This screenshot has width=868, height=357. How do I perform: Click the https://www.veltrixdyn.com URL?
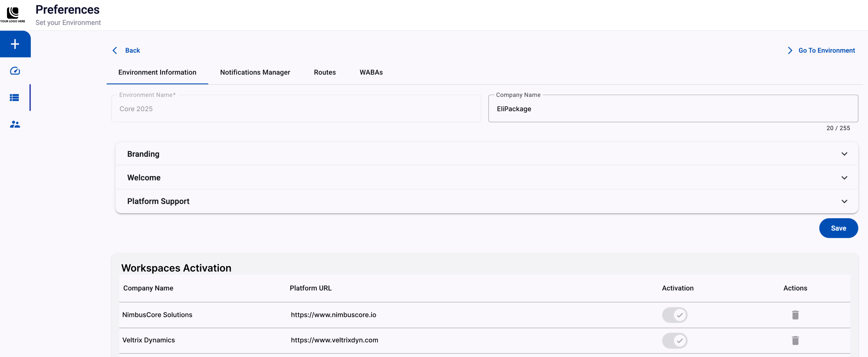click(x=335, y=340)
